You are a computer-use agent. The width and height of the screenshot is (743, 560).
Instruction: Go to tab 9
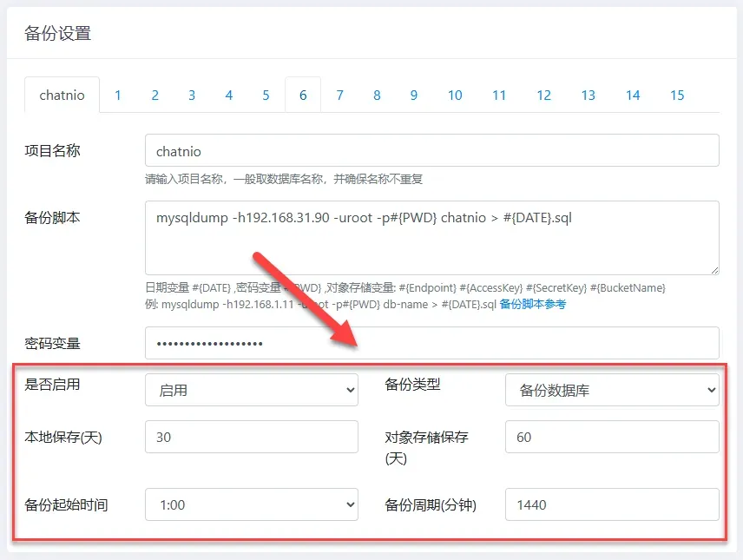414,95
